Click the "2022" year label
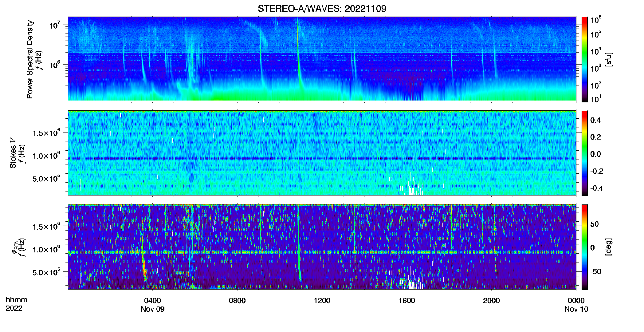Image resolution: width=644 pixels, height=332 pixels. 14,308
